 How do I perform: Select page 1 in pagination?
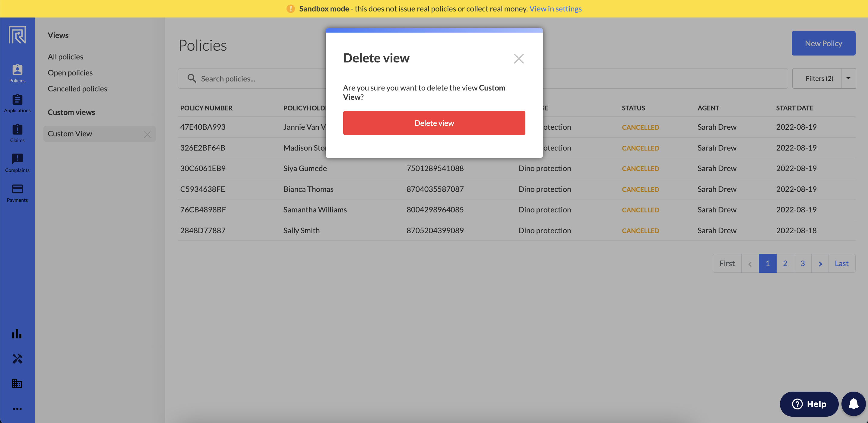coord(768,263)
